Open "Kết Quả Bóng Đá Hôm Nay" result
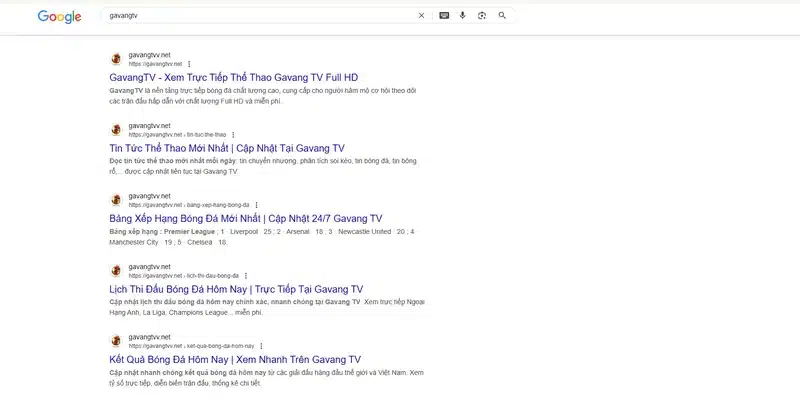800x400 pixels. [x=234, y=359]
